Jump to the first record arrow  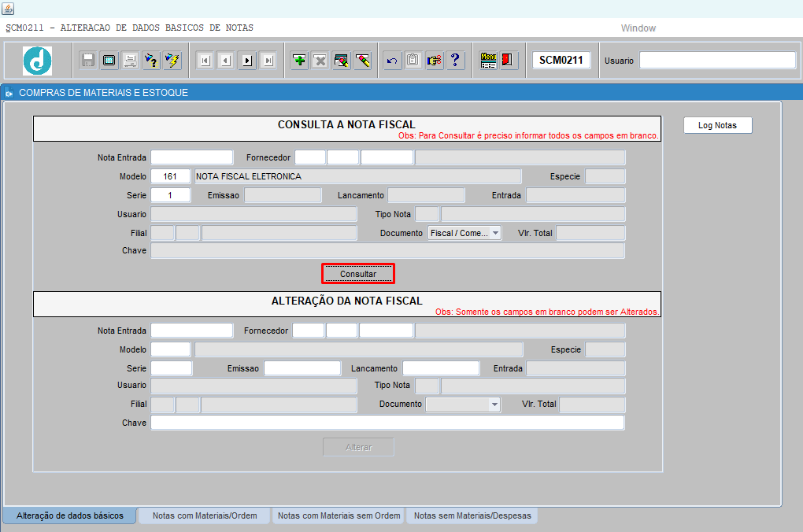(205, 61)
